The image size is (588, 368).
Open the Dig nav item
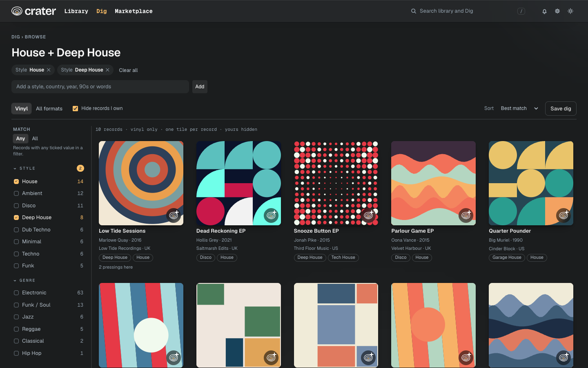click(102, 11)
